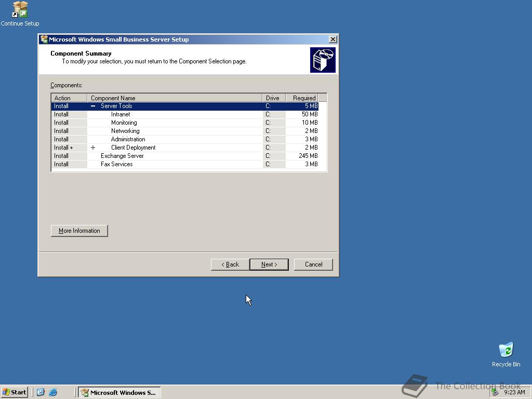Select the Server Tools row

tap(185, 106)
